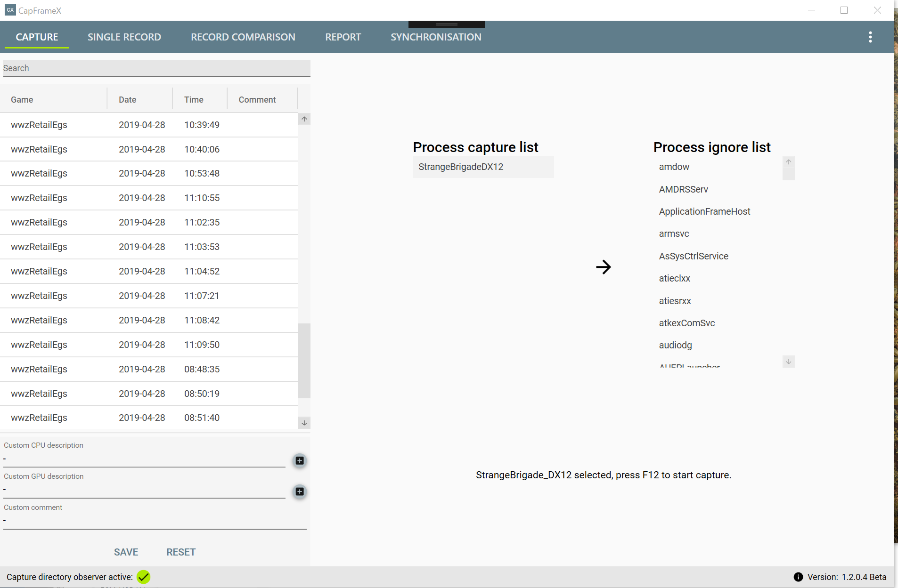Open the Record Comparison tab
898x588 pixels.
coord(243,37)
